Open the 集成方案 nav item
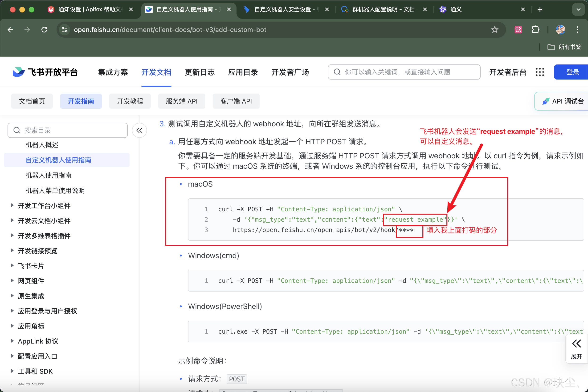This screenshot has height=392, width=588. 113,72
